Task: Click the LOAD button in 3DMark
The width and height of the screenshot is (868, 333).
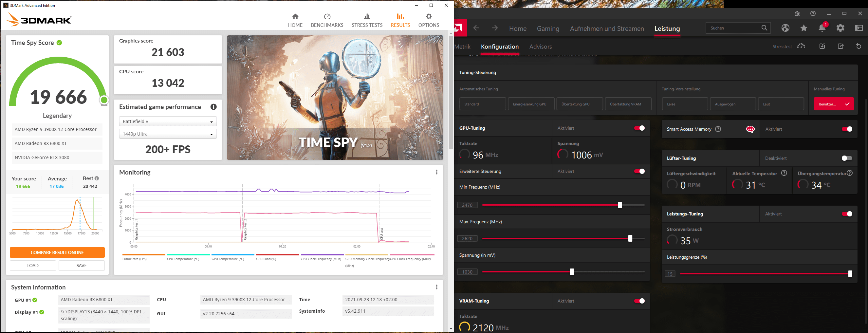Action: click(x=33, y=266)
